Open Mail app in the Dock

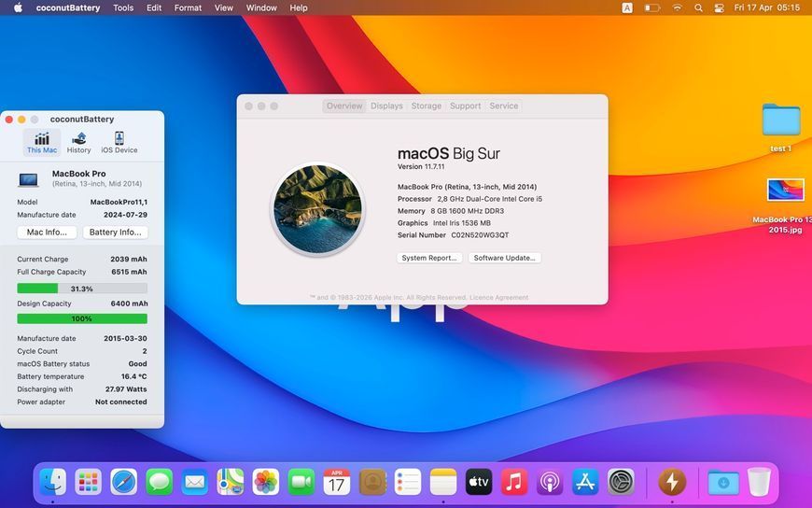tap(195, 482)
